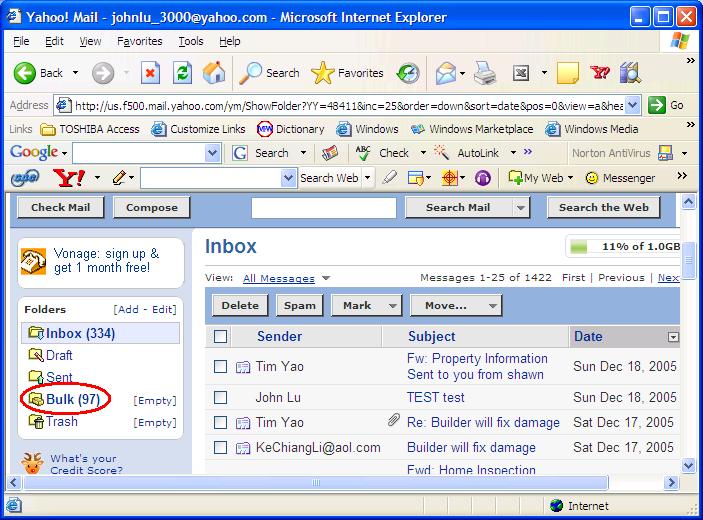This screenshot has height=520, width=703.
Task: Open Yahoo Messenger Y! toolbar icon
Action: (600, 73)
